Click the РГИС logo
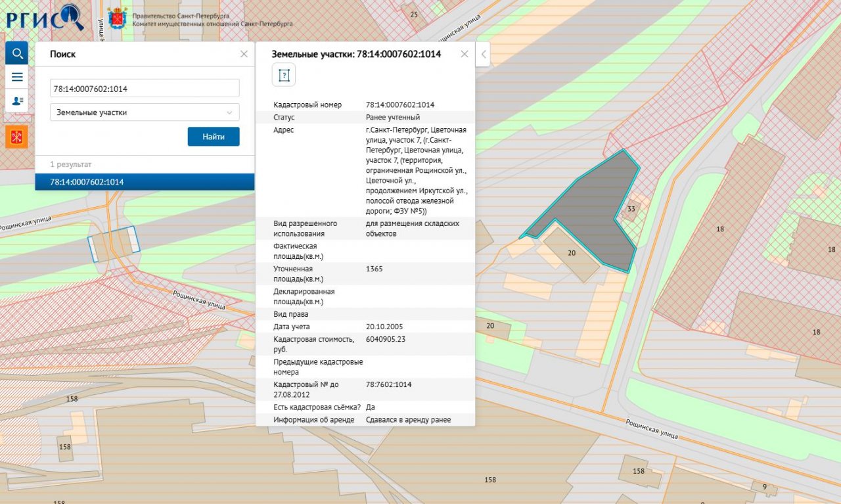 coord(45,17)
